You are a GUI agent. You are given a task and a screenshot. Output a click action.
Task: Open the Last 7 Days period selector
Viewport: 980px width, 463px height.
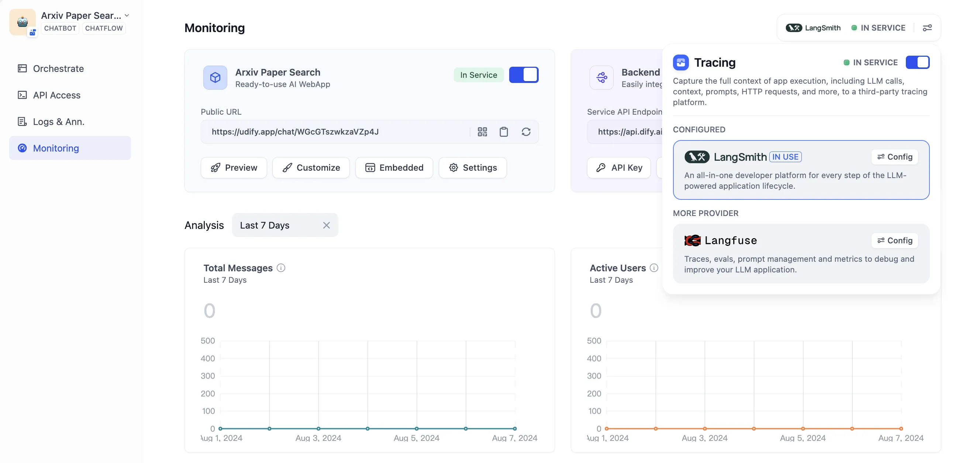click(265, 226)
